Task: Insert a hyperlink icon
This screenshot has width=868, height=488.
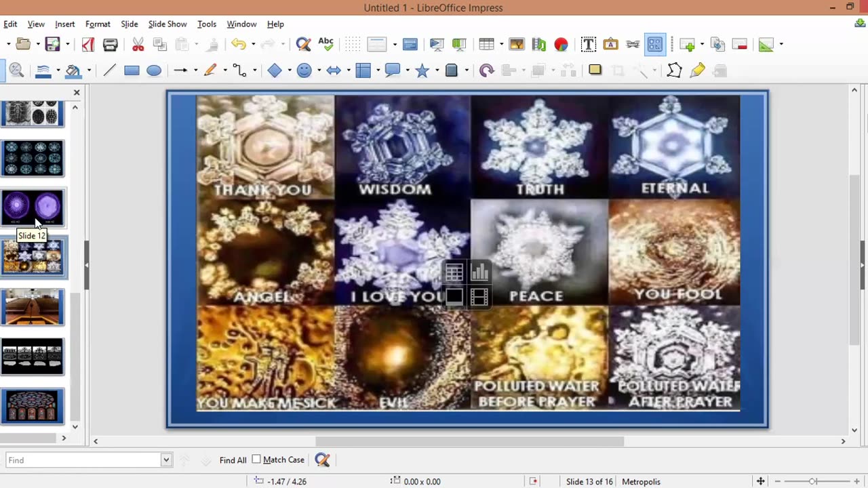Action: click(x=633, y=45)
